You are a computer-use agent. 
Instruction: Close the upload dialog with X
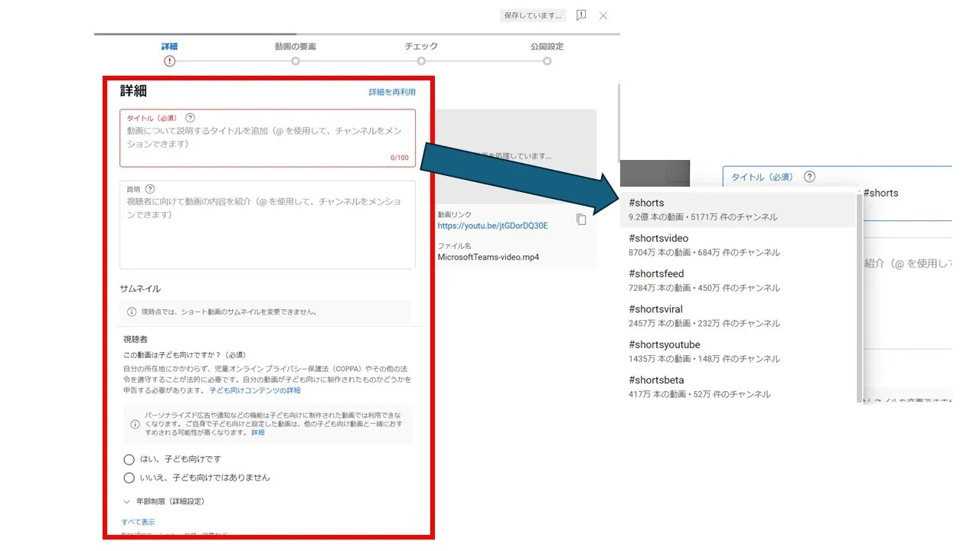[x=603, y=15]
